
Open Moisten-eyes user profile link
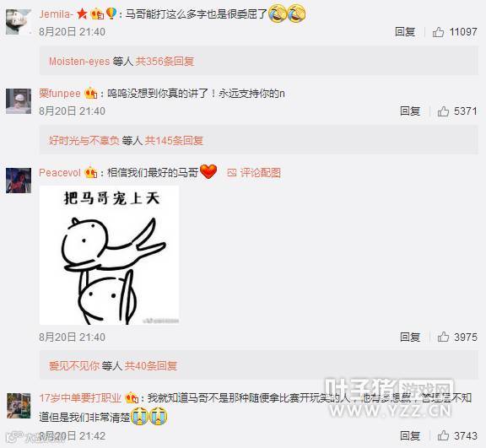pyautogui.click(x=79, y=62)
